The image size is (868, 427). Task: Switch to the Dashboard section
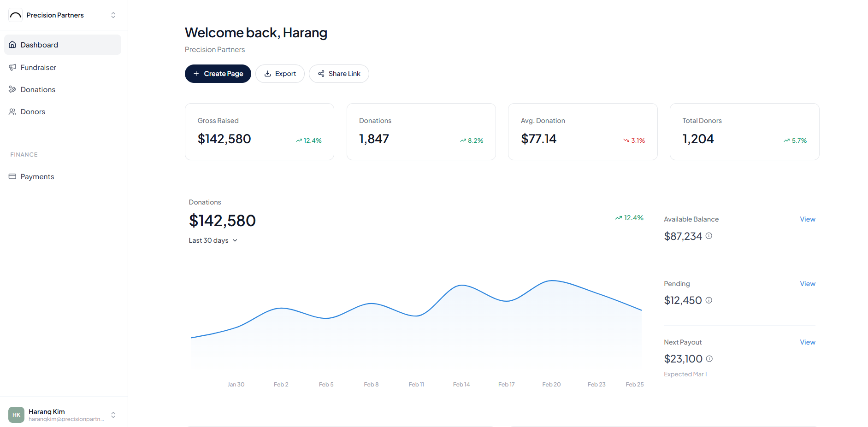[x=39, y=44]
